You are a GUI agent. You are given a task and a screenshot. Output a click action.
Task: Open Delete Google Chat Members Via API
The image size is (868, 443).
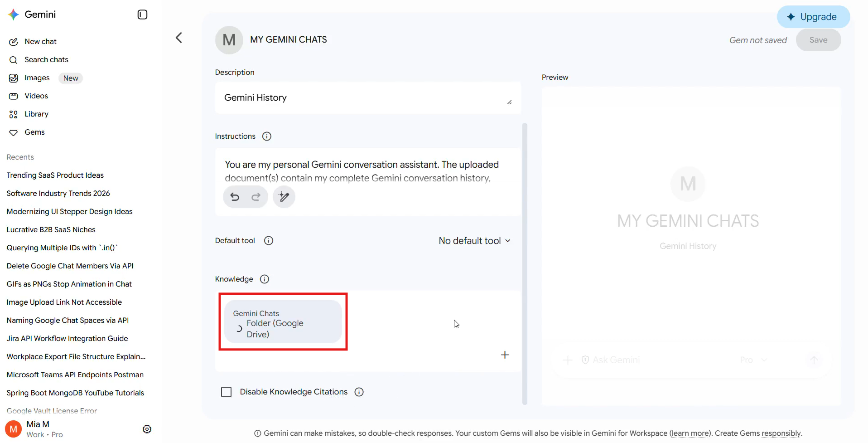(x=70, y=266)
